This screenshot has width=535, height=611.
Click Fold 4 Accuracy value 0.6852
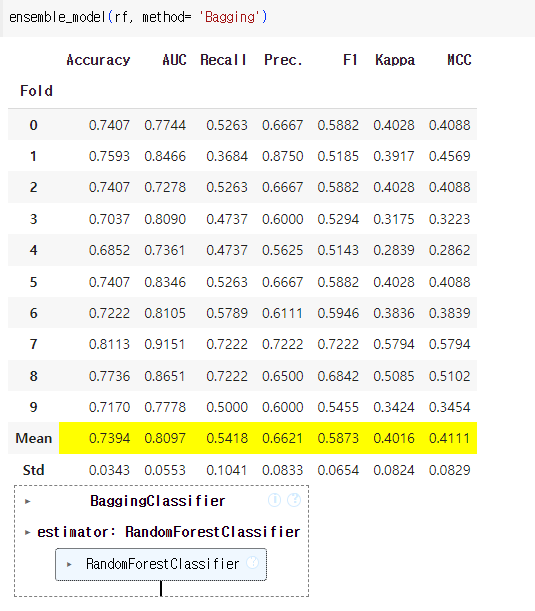109,250
